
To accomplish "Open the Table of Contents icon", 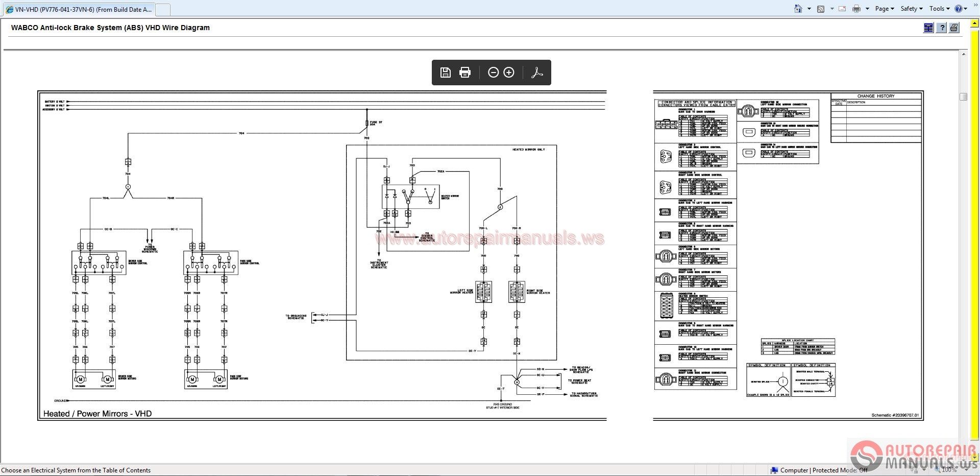I will click(x=928, y=28).
